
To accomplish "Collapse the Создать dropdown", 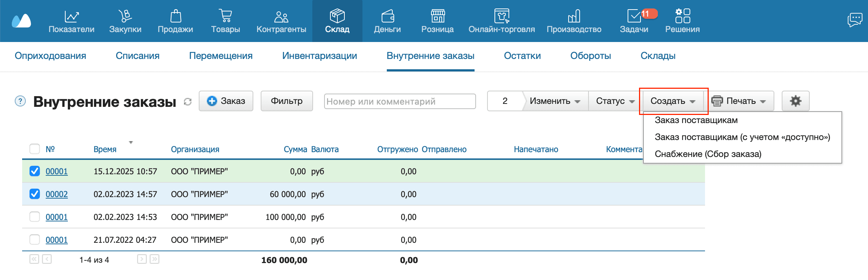I will (x=673, y=101).
